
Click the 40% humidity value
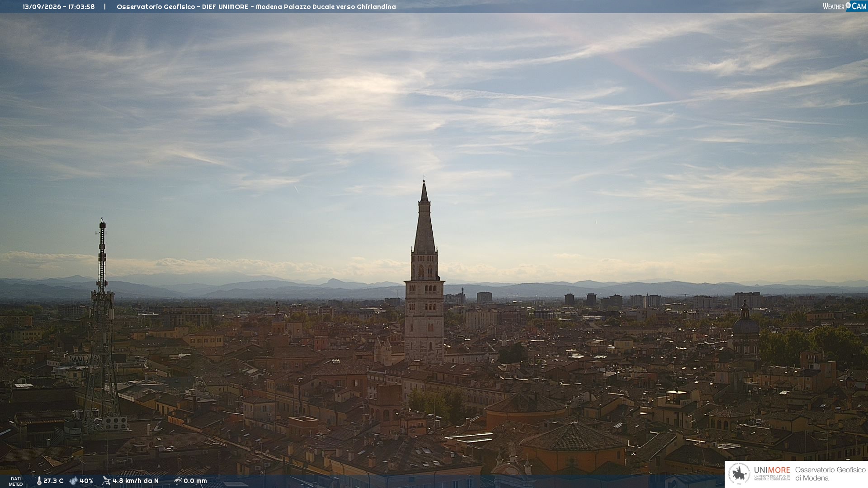coord(86,481)
